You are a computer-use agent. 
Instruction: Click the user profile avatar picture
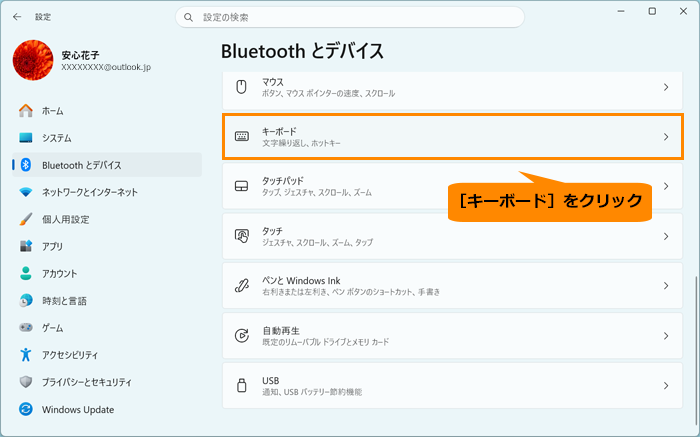coord(33,60)
